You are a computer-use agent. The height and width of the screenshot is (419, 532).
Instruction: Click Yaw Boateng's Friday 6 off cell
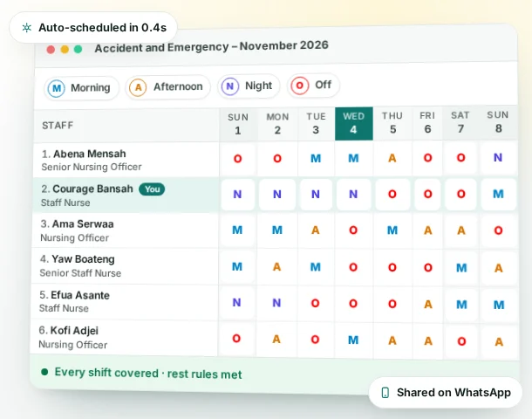428,268
